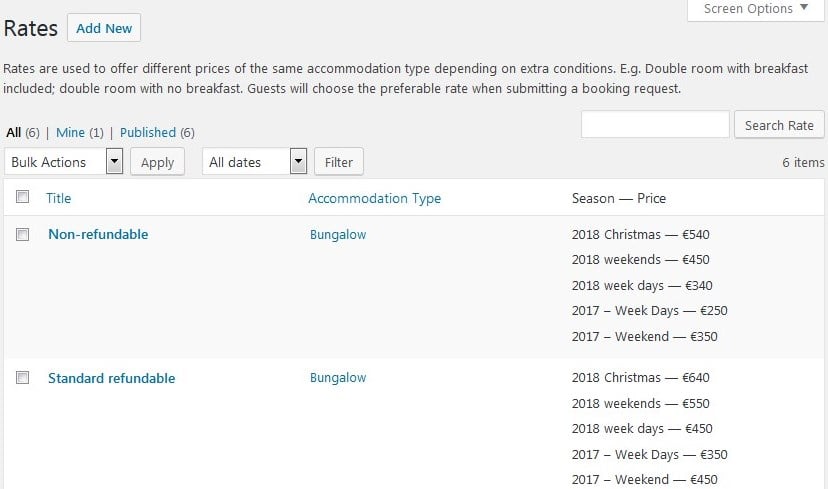
Task: Toggle the select-all checkbox in header
Action: point(23,198)
